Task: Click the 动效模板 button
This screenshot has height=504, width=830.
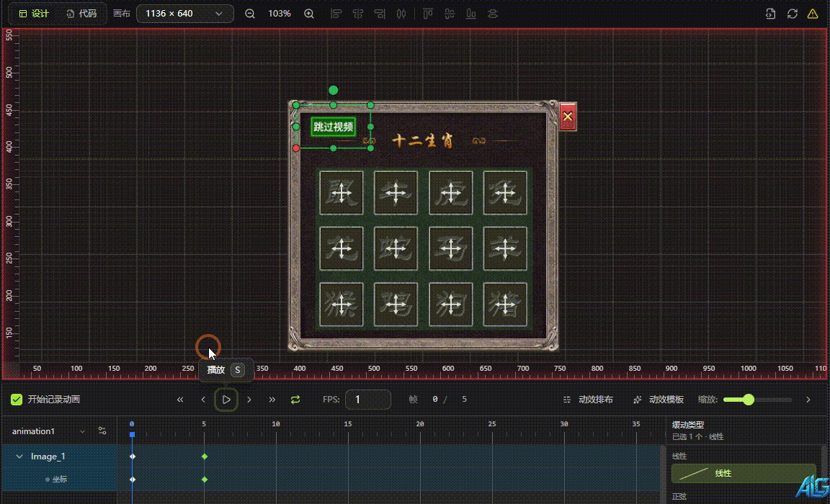Action: click(658, 400)
